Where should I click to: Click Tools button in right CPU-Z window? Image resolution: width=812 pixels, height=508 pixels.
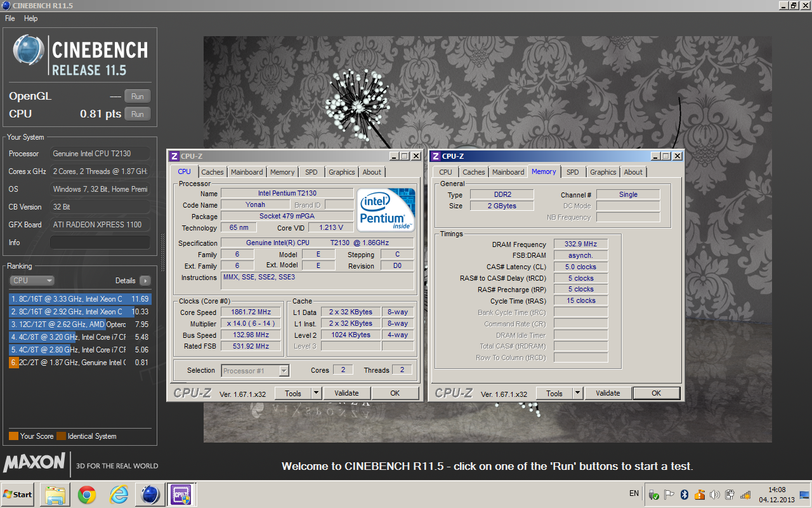point(554,393)
